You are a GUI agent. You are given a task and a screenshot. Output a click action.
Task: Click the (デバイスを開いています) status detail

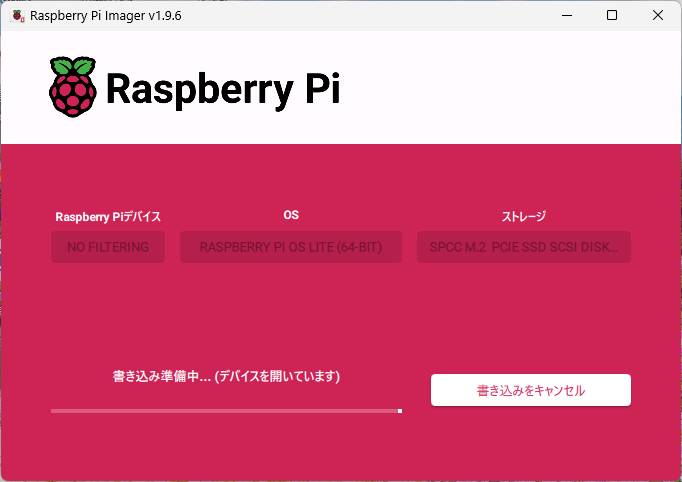point(278,377)
